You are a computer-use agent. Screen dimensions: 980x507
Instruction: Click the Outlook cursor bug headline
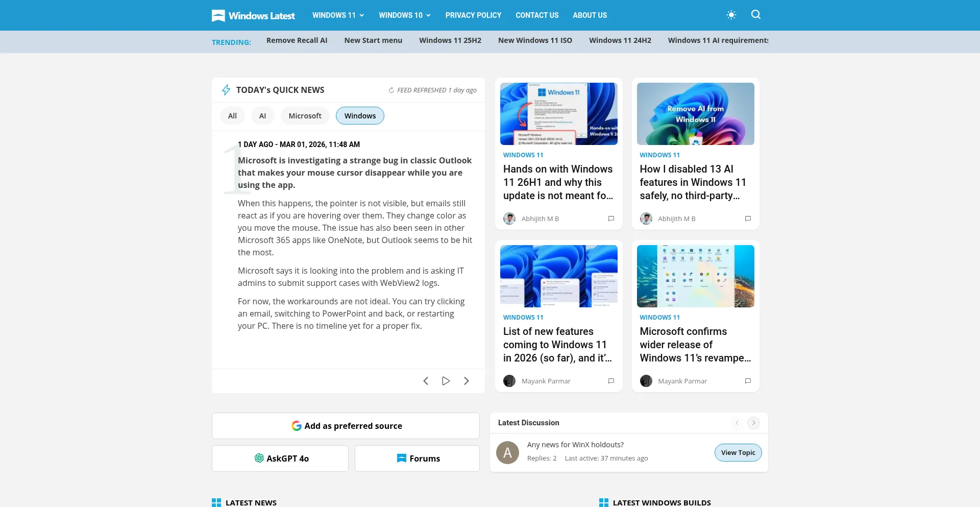coord(355,173)
